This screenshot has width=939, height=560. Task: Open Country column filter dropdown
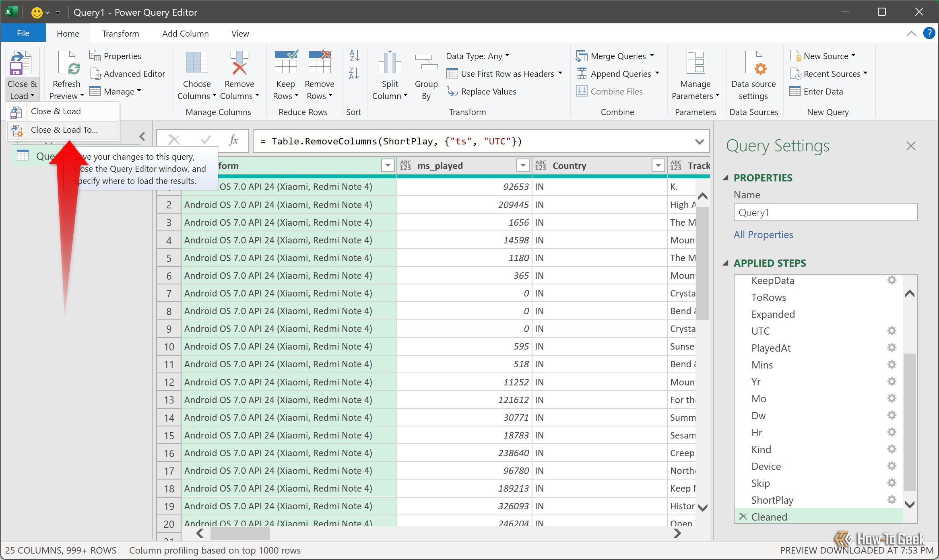pos(658,165)
